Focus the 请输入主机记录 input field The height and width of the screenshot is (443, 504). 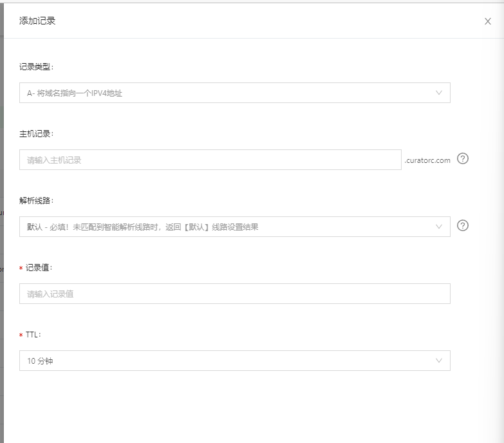click(x=210, y=160)
